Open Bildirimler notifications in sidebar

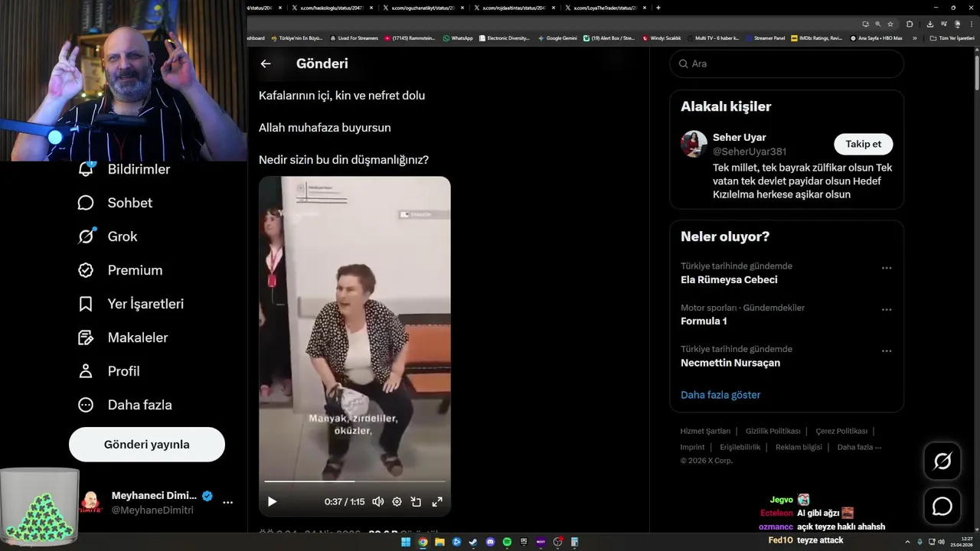pos(124,169)
